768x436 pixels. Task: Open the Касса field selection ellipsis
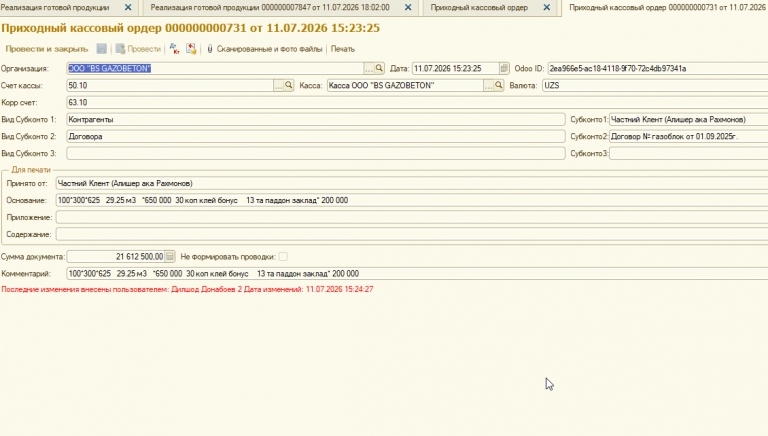(488, 85)
